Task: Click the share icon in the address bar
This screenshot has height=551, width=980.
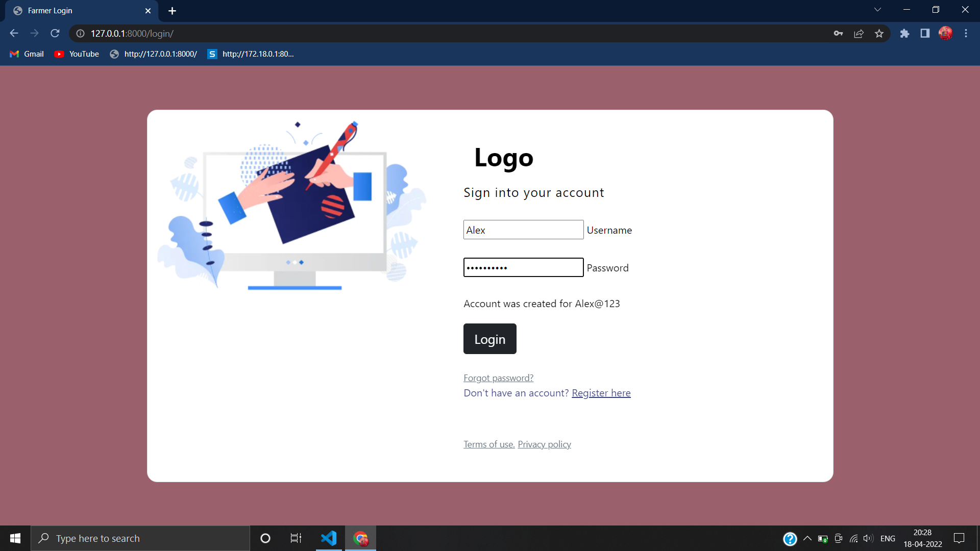Action: pyautogui.click(x=859, y=33)
